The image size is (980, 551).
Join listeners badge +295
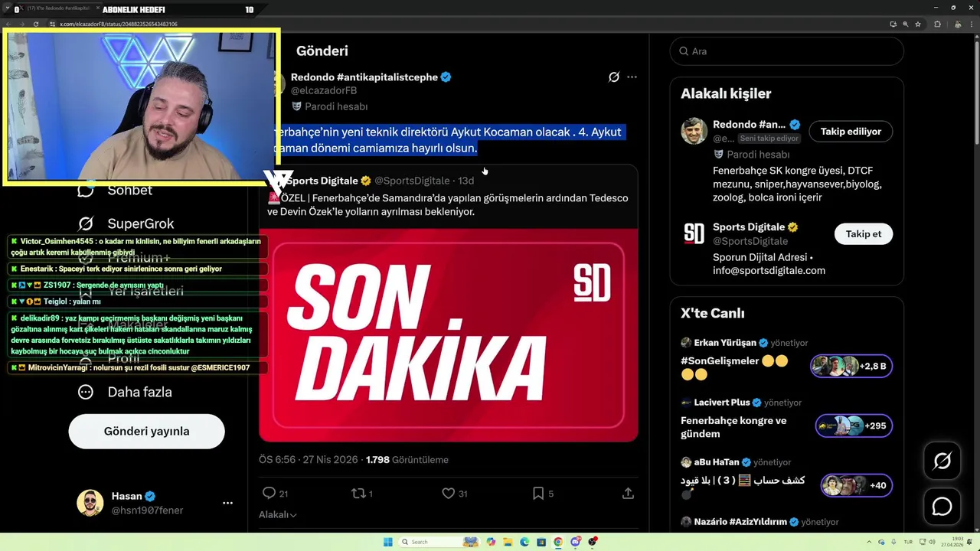coord(854,425)
